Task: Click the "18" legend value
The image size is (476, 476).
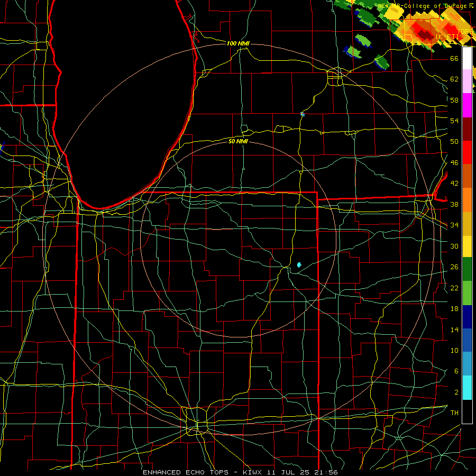Action: point(454,309)
